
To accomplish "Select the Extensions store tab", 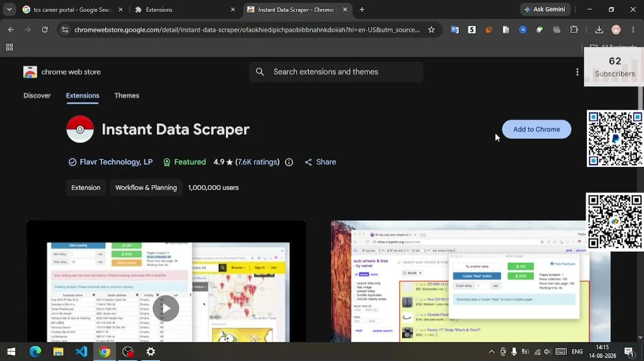I will [82, 95].
